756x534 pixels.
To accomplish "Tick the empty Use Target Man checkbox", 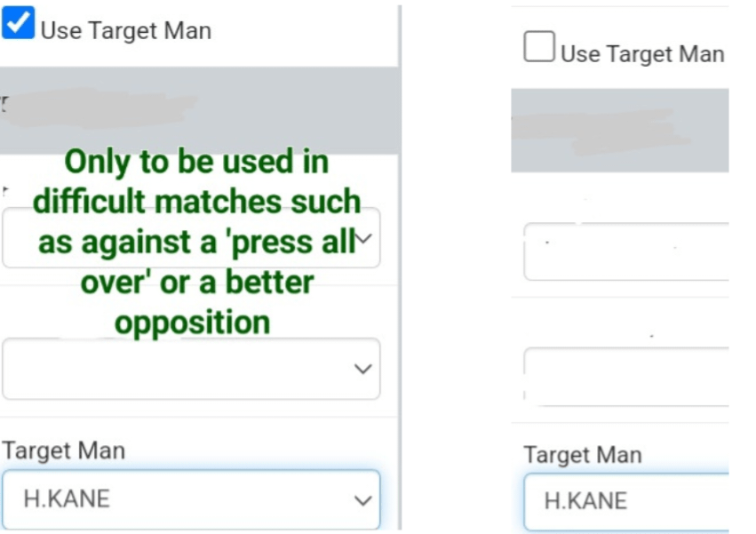I will coord(539,47).
